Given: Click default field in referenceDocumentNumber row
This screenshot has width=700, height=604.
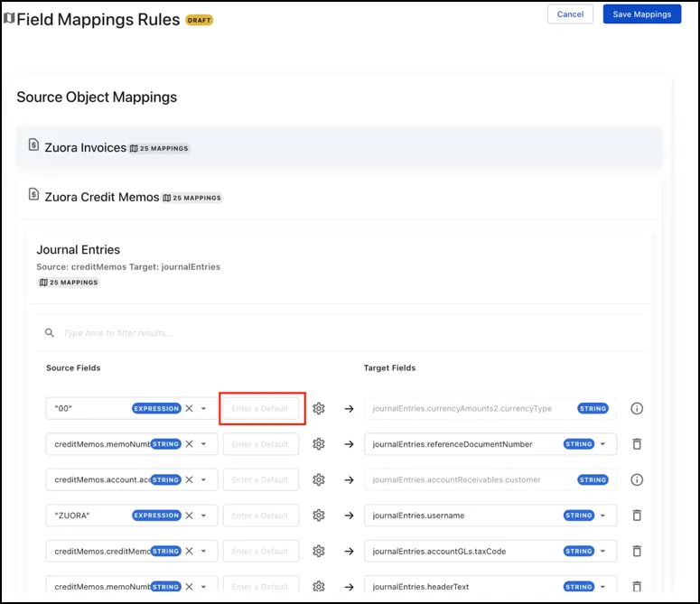Looking at the screenshot, I should [261, 444].
